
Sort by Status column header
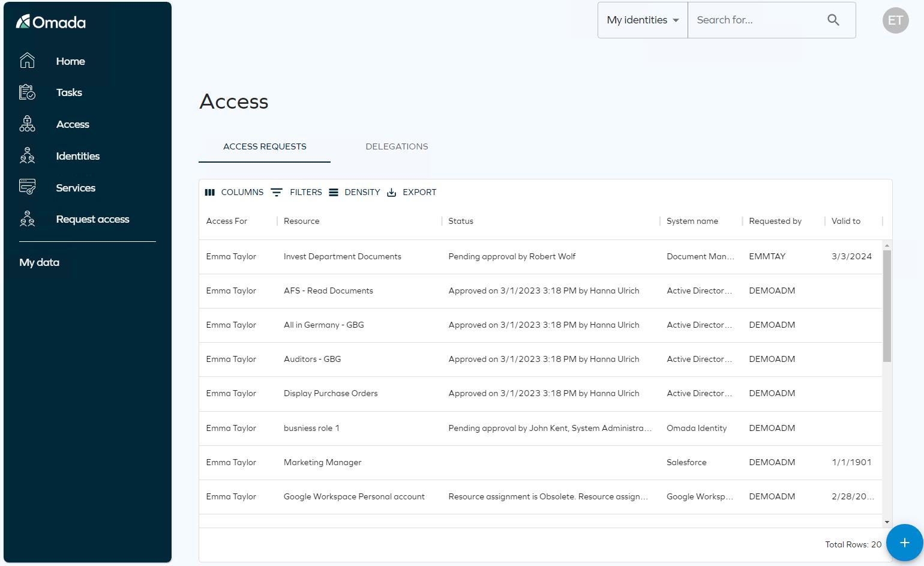point(461,221)
